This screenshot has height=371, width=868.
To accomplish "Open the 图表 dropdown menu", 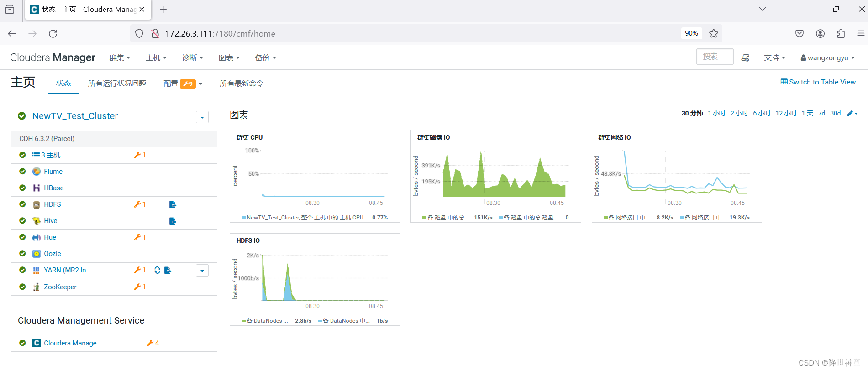I will point(229,57).
